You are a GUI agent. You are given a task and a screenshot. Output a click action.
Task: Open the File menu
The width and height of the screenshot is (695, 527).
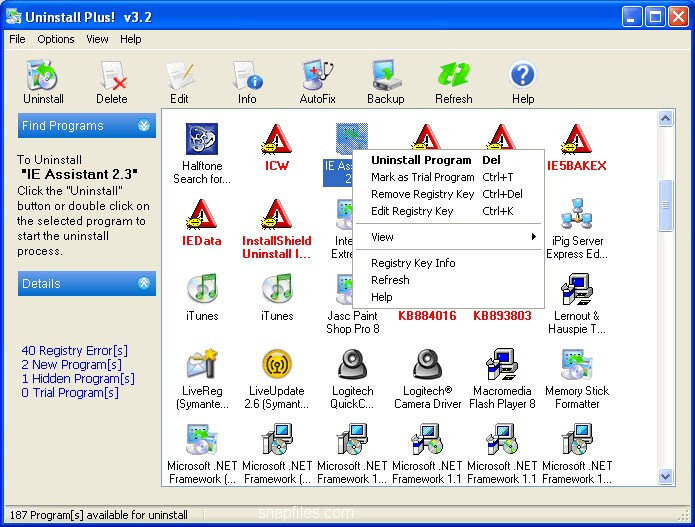coord(17,39)
